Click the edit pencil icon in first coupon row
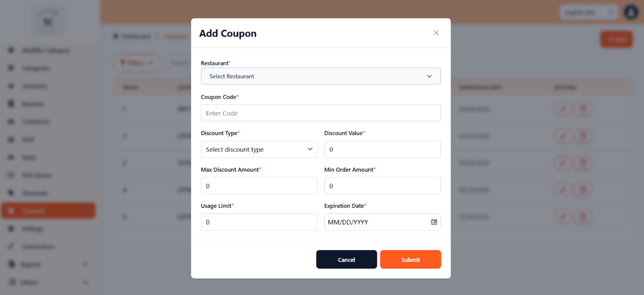 tap(563, 109)
